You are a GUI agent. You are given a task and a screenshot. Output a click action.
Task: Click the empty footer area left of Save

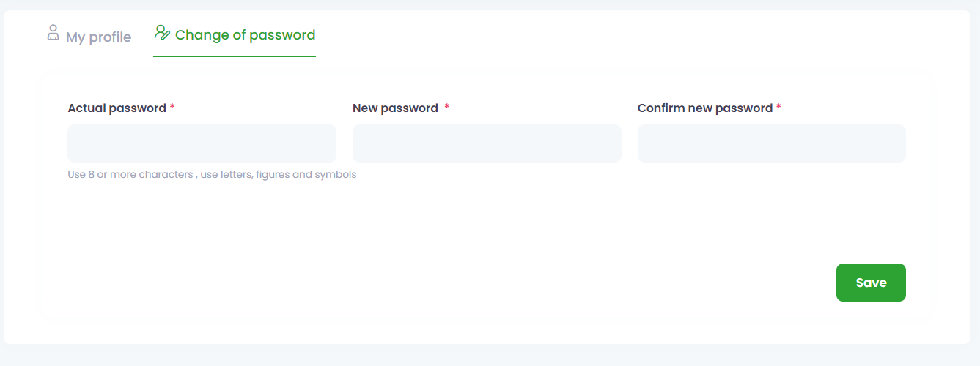click(x=440, y=283)
